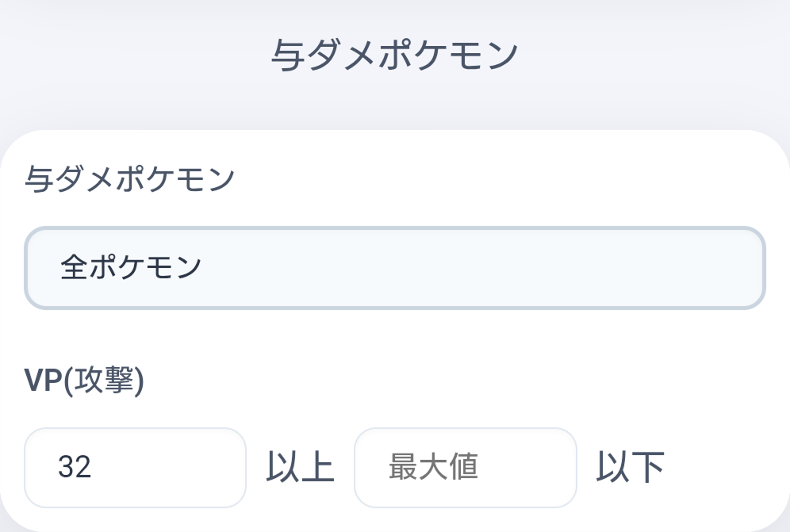Click the VP minimum input containing 32
Viewport: 790px width, 532px height.
click(135, 467)
